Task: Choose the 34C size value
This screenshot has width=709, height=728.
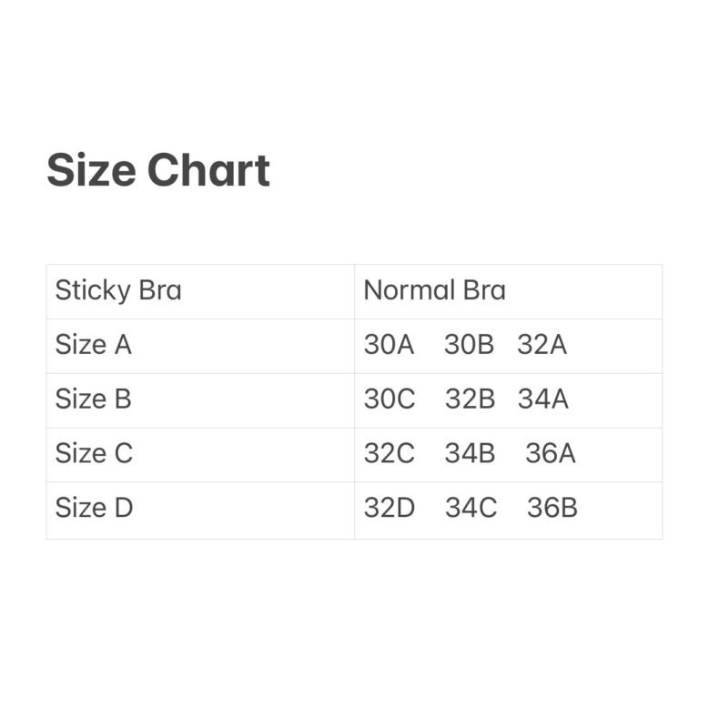Action: click(471, 507)
